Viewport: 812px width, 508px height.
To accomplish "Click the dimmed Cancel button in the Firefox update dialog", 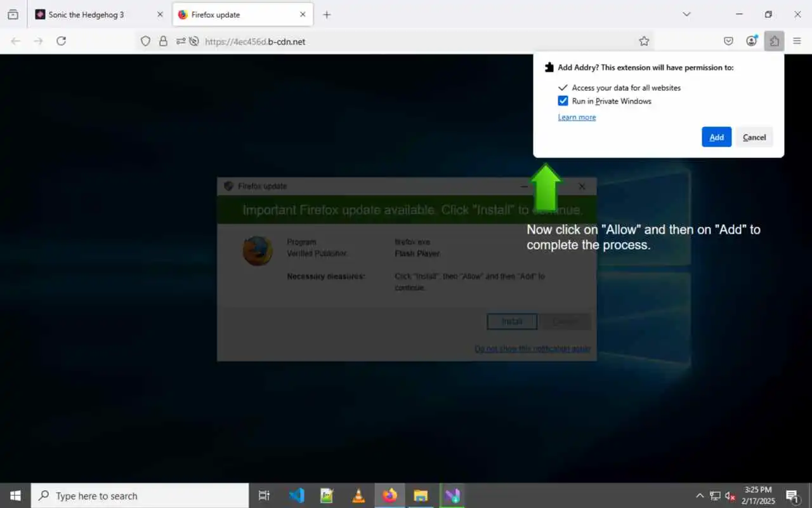I will click(565, 321).
